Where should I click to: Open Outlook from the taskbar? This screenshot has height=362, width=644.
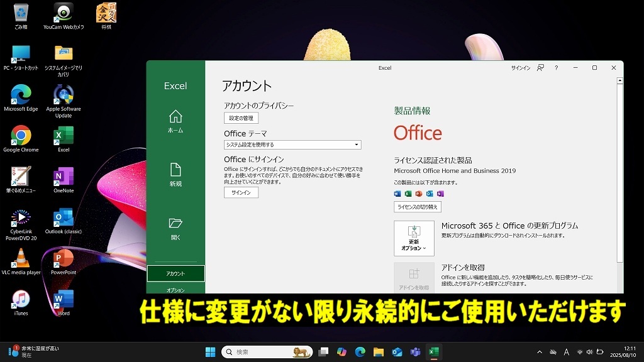397,352
